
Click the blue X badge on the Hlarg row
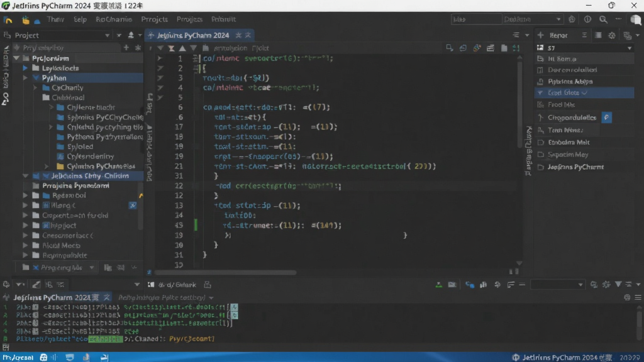click(133, 206)
